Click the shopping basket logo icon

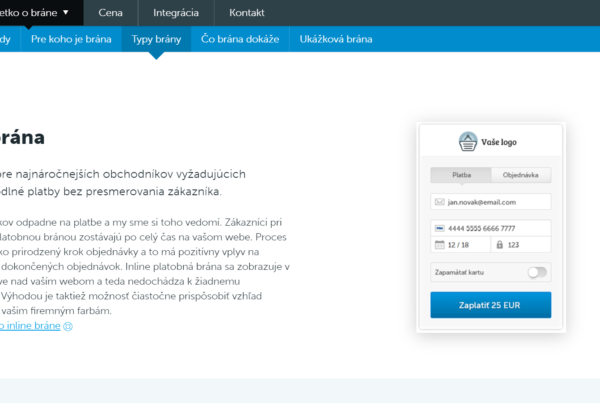(x=468, y=142)
